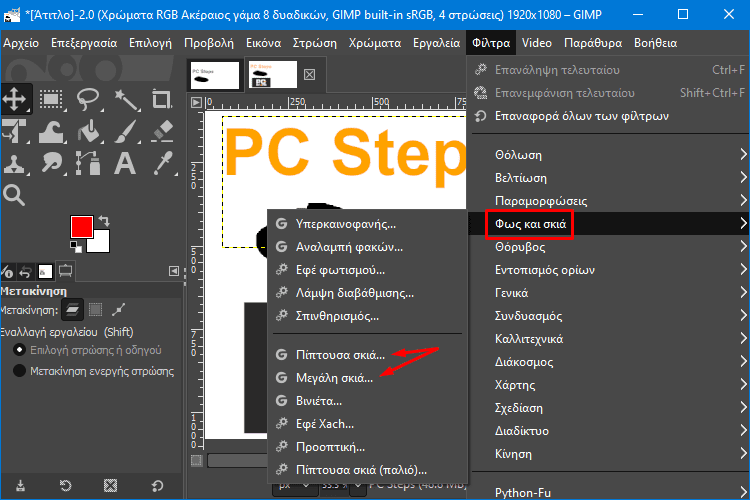The height and width of the screenshot is (500, 750).
Task: Choose Πίπτουσα σκιά (παλιό)... entry
Action: click(x=367, y=469)
